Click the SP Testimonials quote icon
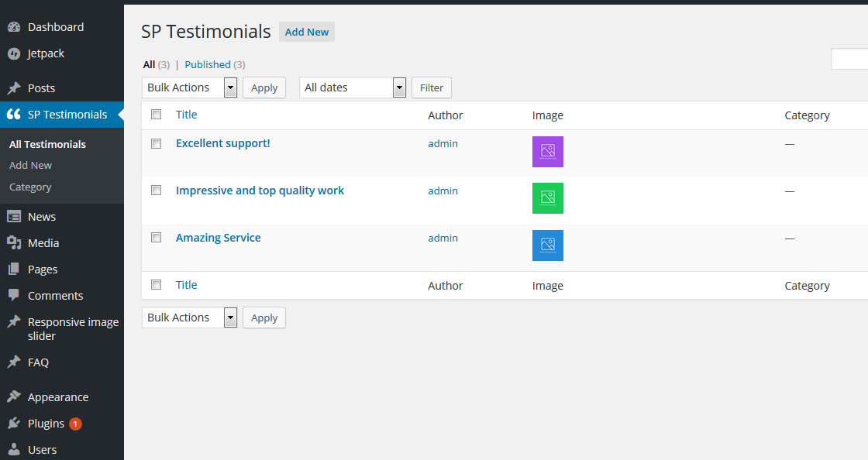868x460 pixels. [14, 115]
